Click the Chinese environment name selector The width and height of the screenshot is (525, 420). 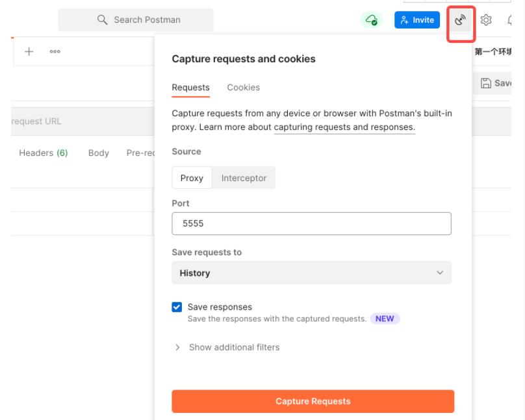[493, 52]
